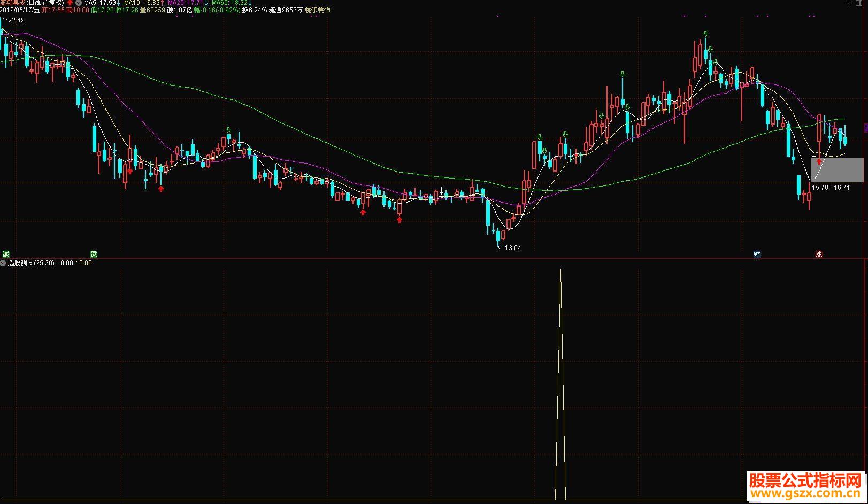Click the 换6.24% turnover text
Screen dimensions: 868x504
pos(255,10)
